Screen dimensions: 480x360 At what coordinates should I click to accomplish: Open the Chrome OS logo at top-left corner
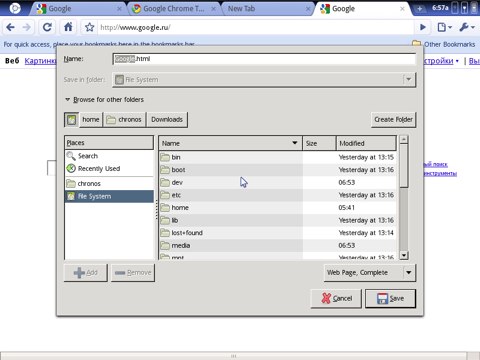[x=14, y=8]
